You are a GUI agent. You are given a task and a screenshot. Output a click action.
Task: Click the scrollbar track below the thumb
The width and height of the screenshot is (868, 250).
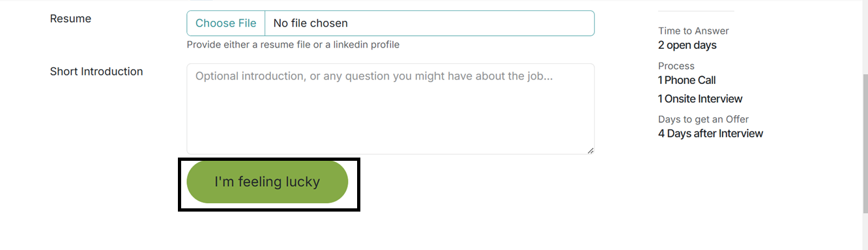point(865,230)
